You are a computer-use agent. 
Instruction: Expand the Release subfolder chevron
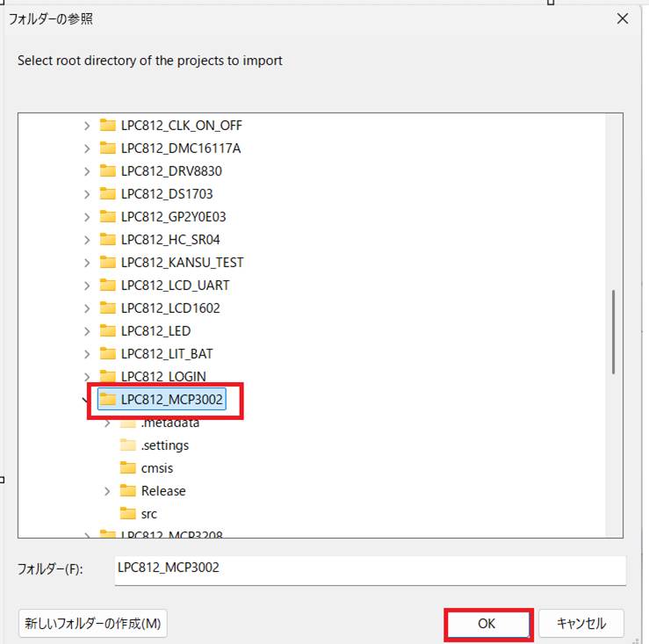point(107,491)
